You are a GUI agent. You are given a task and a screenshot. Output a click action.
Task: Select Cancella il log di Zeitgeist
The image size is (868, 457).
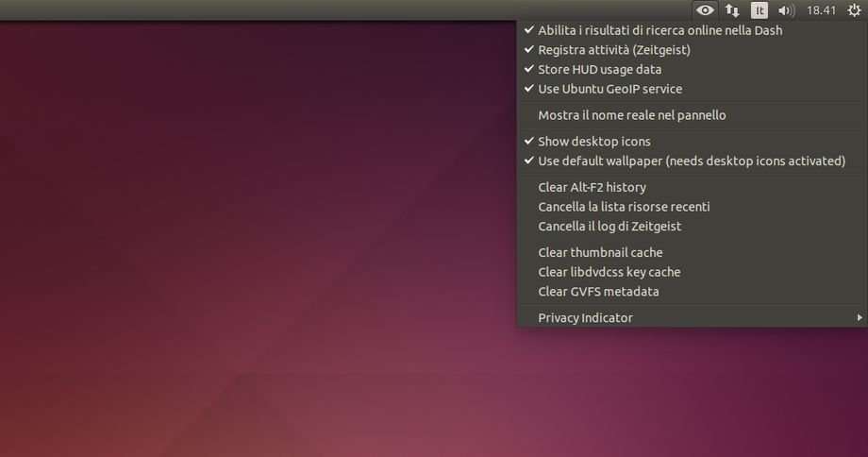coord(609,227)
